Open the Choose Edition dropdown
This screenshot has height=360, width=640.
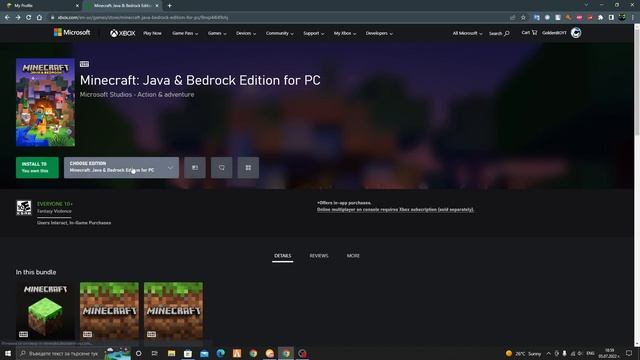(x=121, y=167)
